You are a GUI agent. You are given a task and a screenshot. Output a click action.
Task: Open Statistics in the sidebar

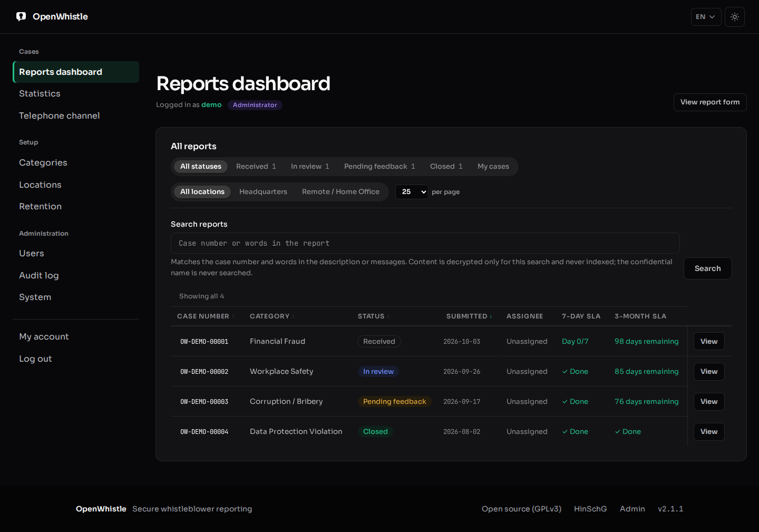[76, 94]
